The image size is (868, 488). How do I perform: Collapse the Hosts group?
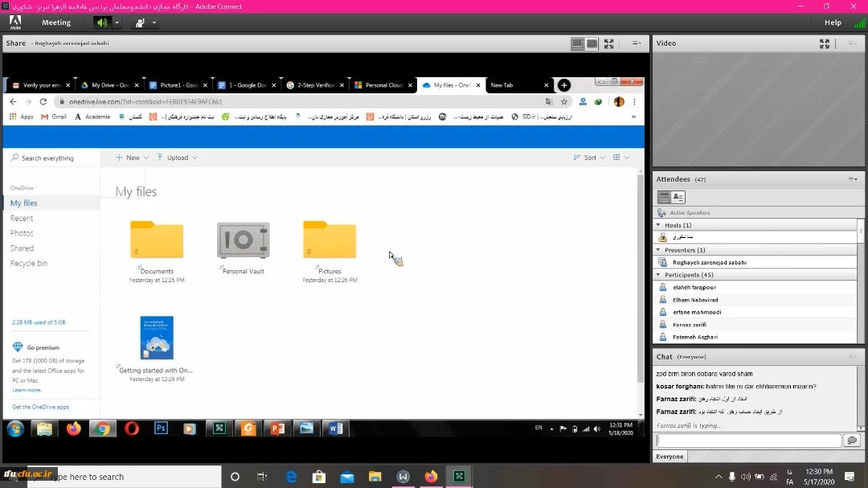coord(659,225)
